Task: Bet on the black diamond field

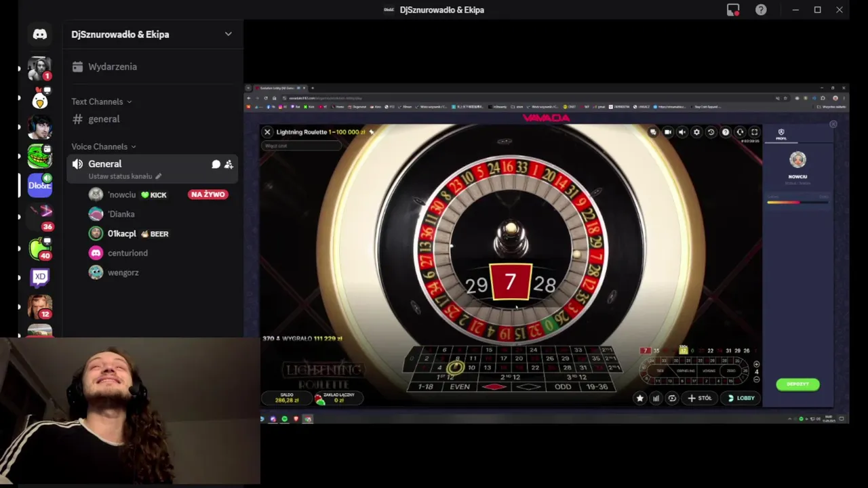Action: click(x=529, y=386)
